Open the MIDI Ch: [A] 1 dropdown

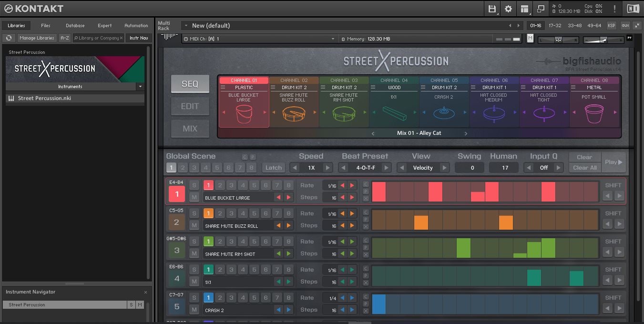coord(259,39)
